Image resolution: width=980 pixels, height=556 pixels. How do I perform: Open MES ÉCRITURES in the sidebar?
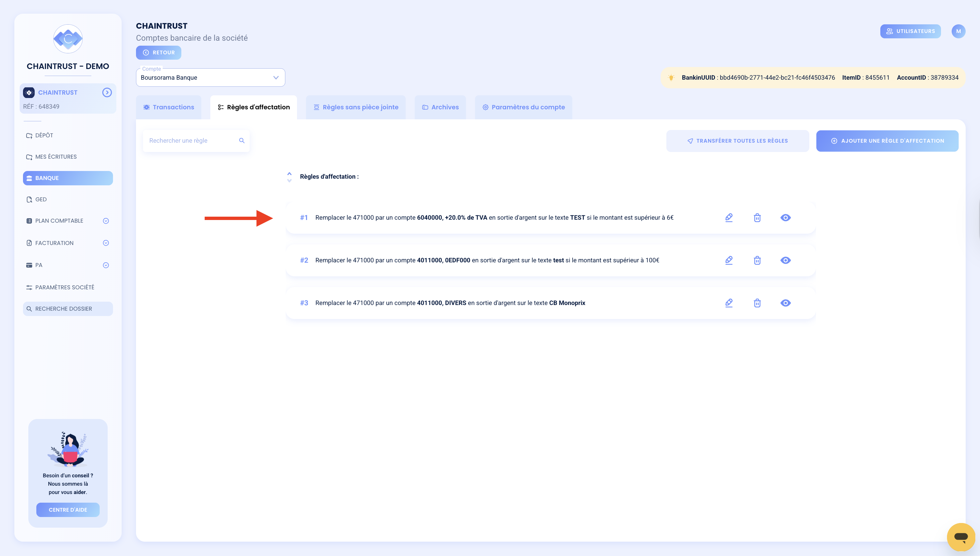coord(68,157)
